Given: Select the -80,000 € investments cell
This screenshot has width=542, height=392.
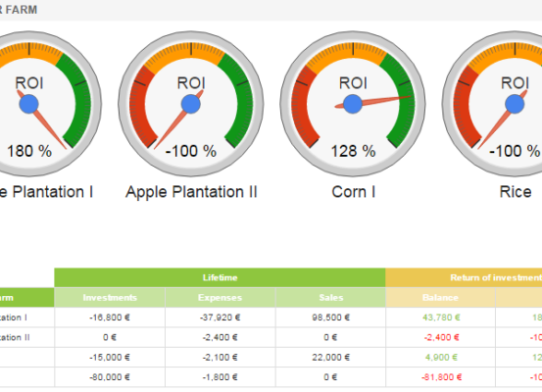Looking at the screenshot, I should [x=110, y=377].
